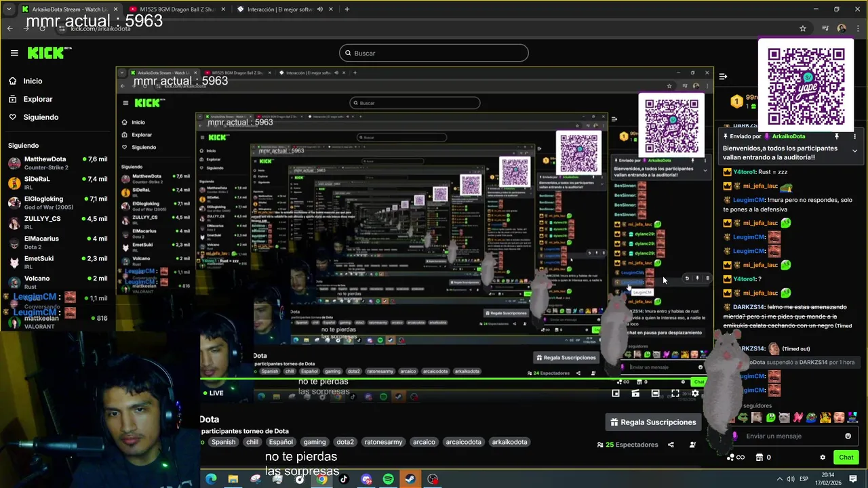The height and width of the screenshot is (488, 868).
Task: Open ZULLYY_CS's channel in the sidebar
Action: (x=57, y=222)
